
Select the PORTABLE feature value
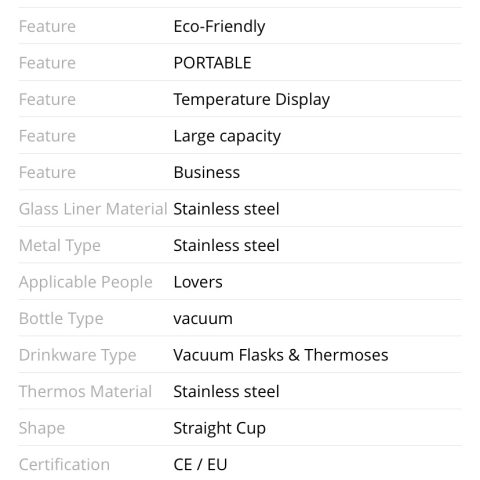(x=212, y=63)
